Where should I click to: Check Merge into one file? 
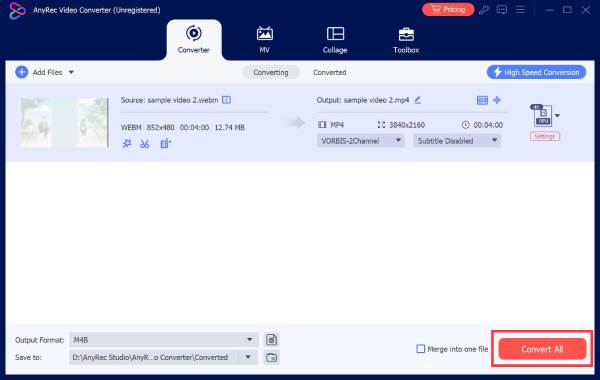point(421,349)
